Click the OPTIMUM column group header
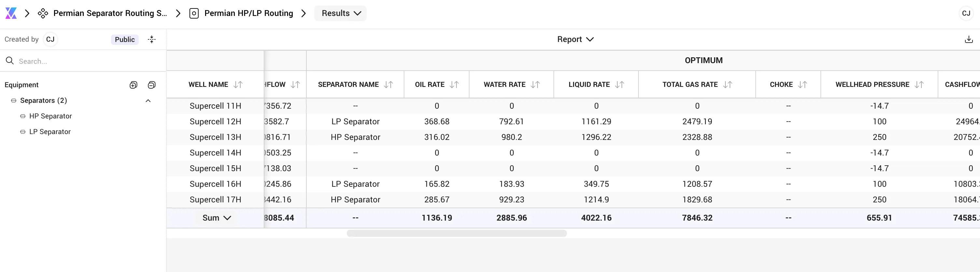The width and height of the screenshot is (980, 272). pyautogui.click(x=704, y=61)
